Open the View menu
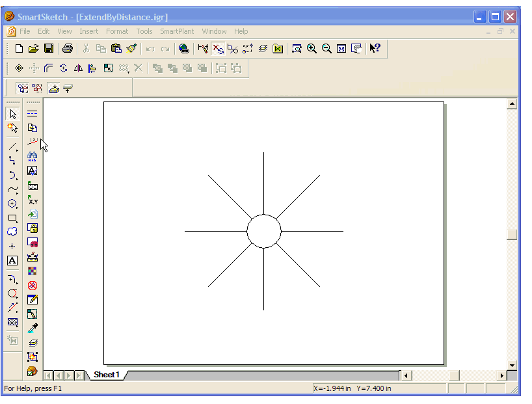The image size is (532, 404). tap(64, 31)
